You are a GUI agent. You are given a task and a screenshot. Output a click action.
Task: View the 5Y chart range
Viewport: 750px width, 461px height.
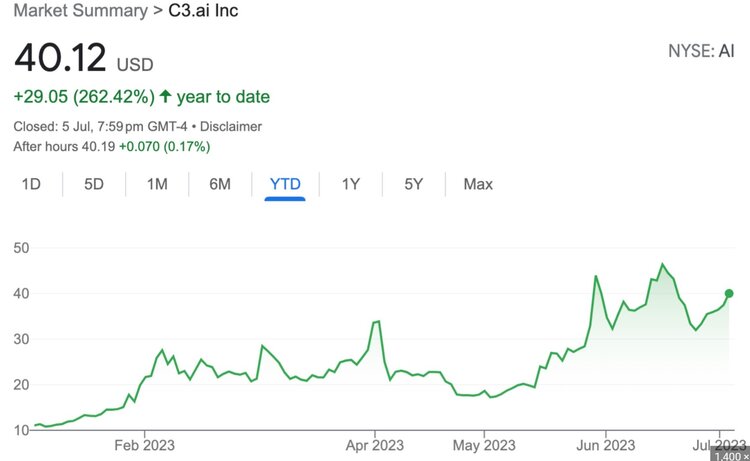(x=414, y=184)
